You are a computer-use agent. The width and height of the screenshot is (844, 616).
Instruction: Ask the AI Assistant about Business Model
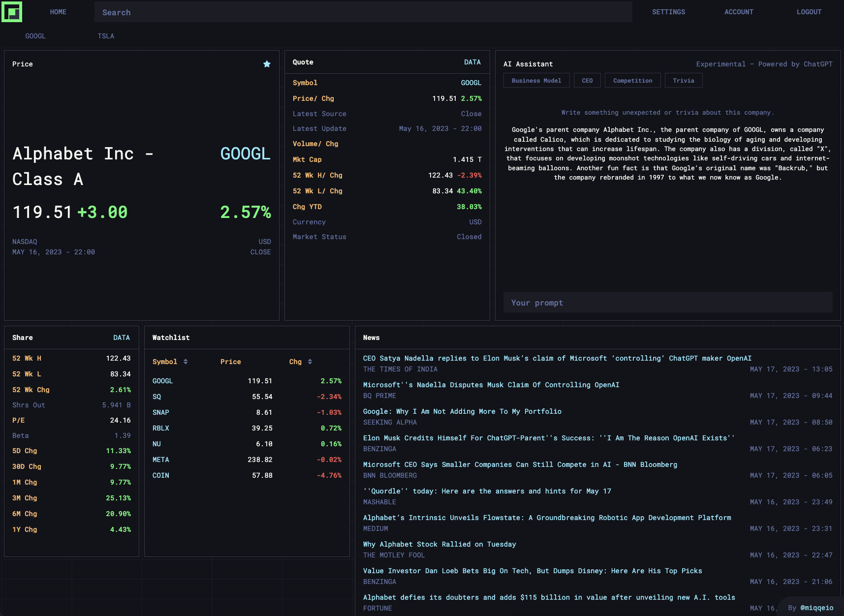[x=536, y=80]
